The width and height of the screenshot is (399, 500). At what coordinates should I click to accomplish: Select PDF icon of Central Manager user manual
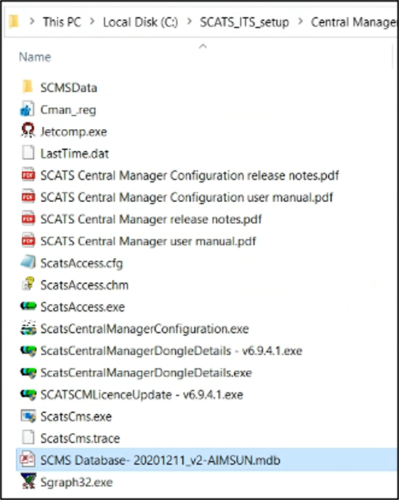(28, 241)
